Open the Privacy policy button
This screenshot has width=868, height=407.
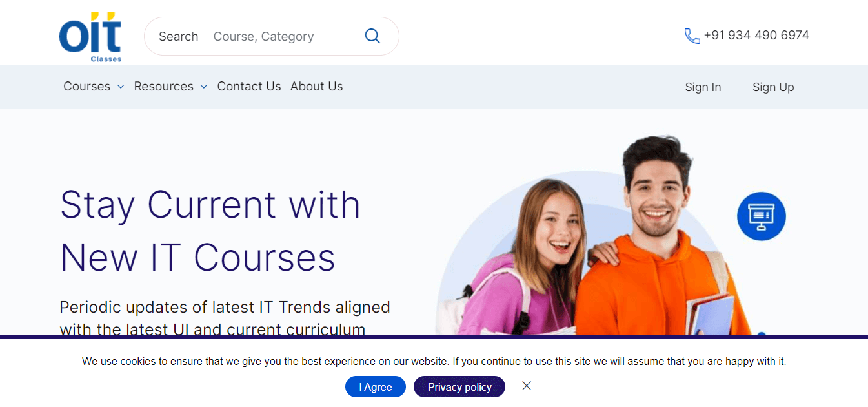point(459,387)
